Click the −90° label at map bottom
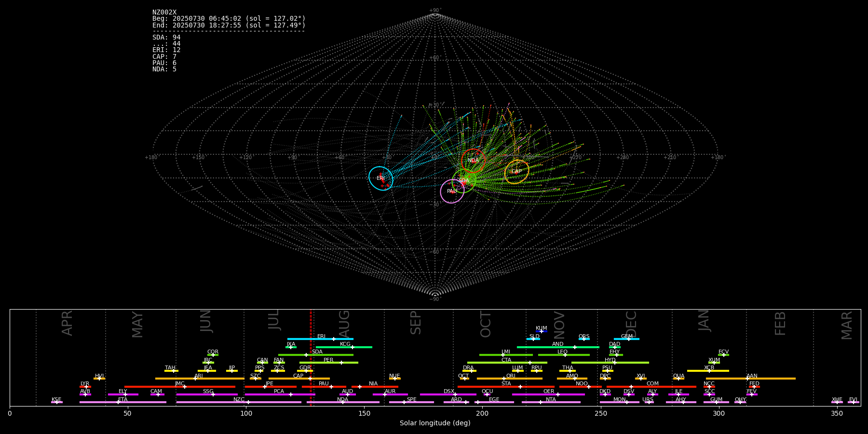868x434 pixels. (435, 299)
